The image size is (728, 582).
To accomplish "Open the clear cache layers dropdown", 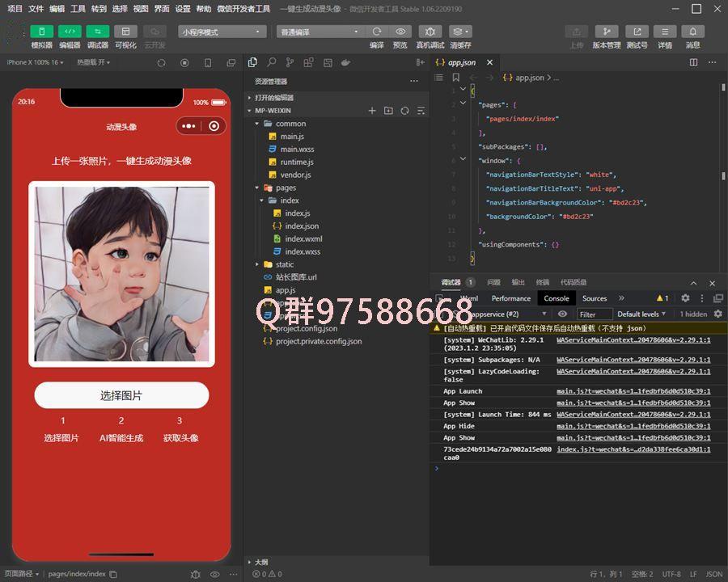I will tap(460, 32).
